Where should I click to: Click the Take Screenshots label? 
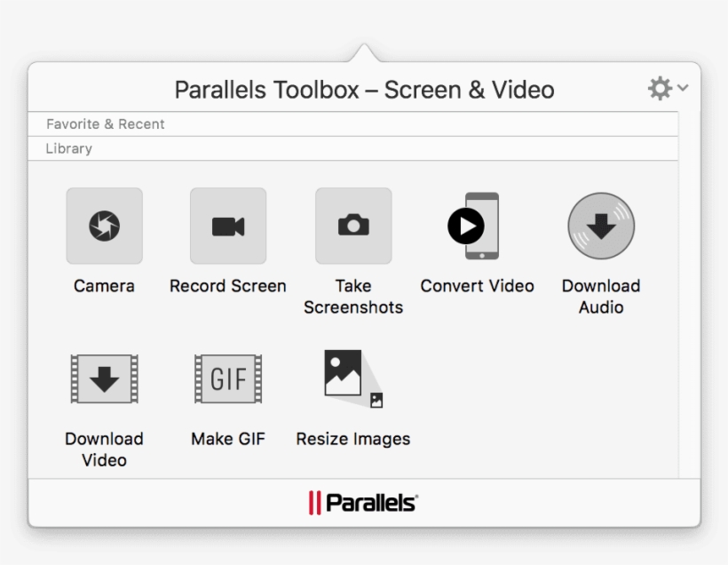[x=353, y=297]
